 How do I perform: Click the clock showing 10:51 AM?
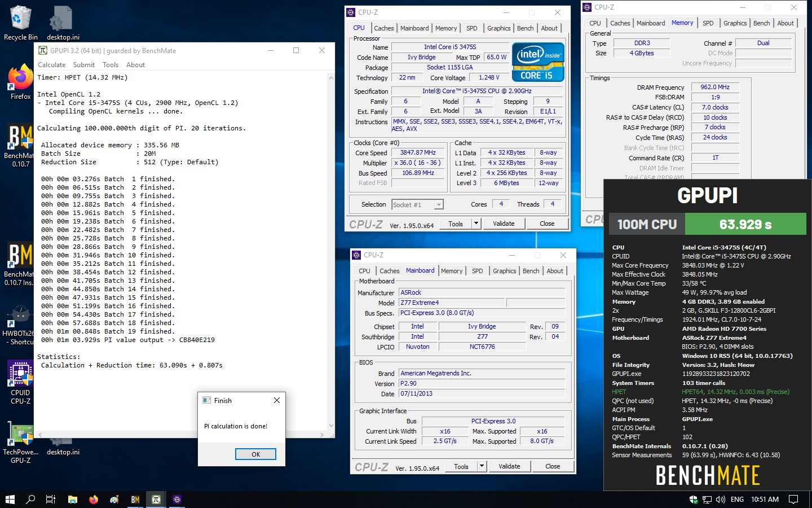click(x=765, y=500)
